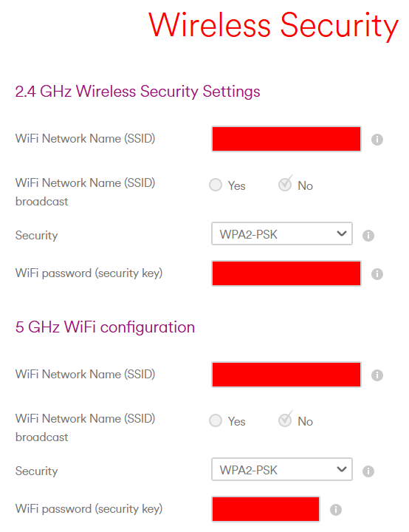The width and height of the screenshot is (409, 532).
Task: Select No for 2.4 GHz SSID broadcast
Action: 285,185
